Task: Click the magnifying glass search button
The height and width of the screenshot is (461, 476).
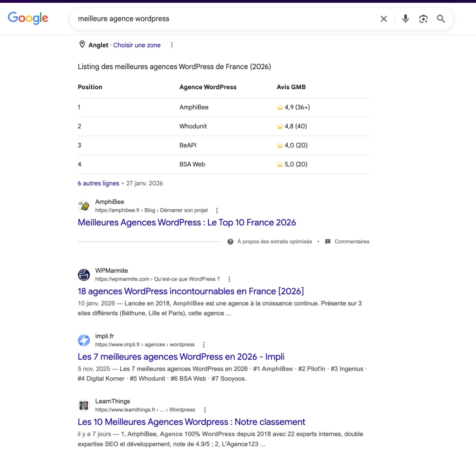Action: click(x=441, y=19)
